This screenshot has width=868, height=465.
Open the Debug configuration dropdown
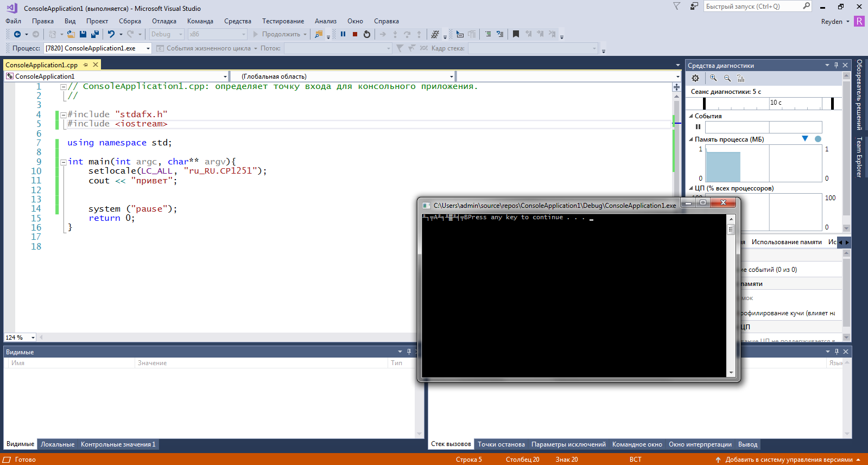click(167, 34)
